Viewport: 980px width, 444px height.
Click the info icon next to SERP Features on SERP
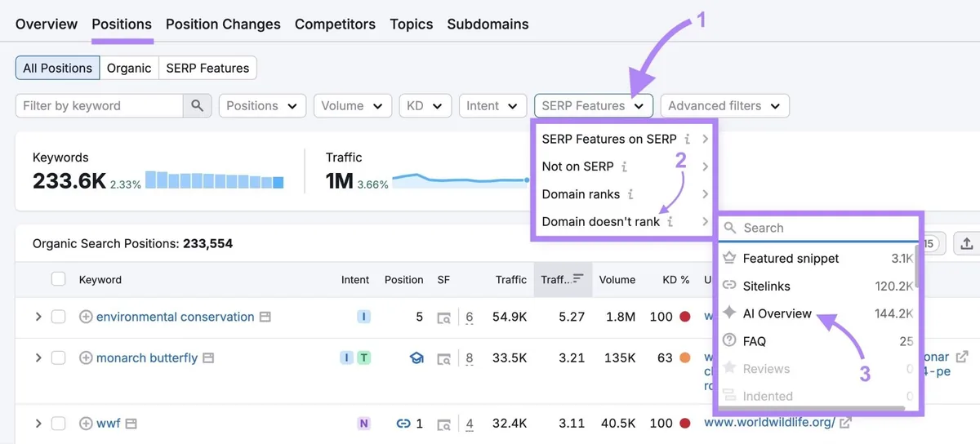point(687,139)
